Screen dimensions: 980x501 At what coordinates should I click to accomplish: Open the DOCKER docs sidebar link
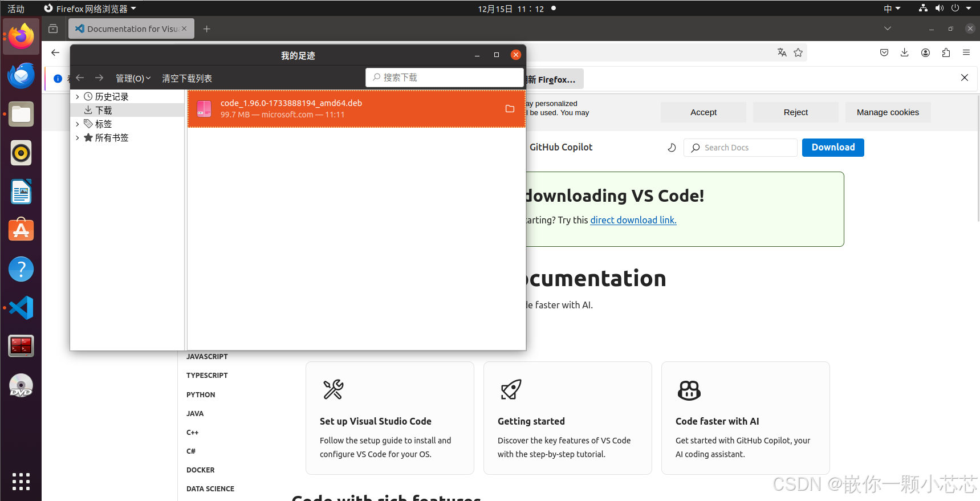201,470
